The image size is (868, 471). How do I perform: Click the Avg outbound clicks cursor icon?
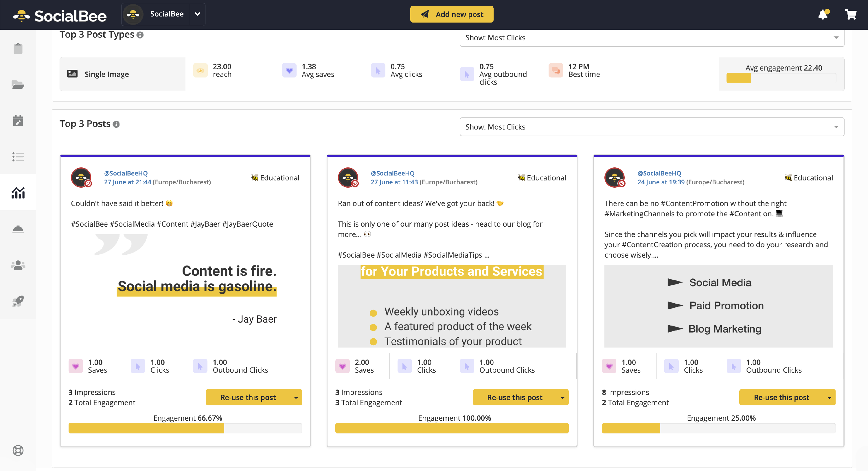(x=467, y=74)
